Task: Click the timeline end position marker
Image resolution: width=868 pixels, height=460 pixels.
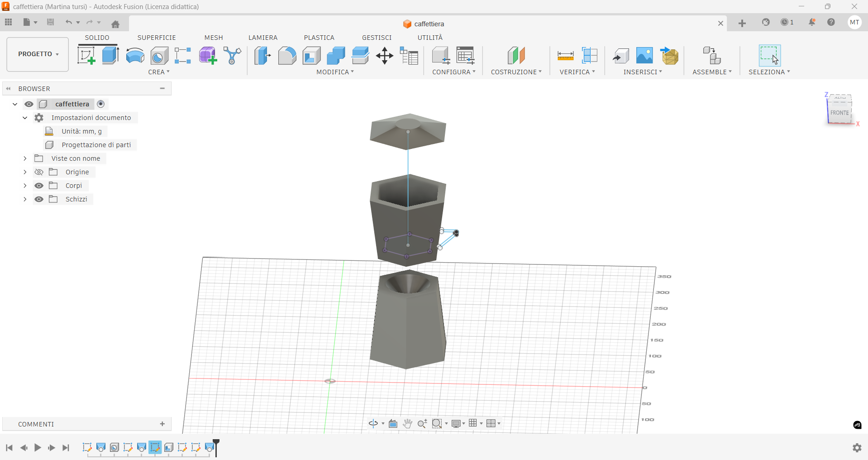Action: 216,444
